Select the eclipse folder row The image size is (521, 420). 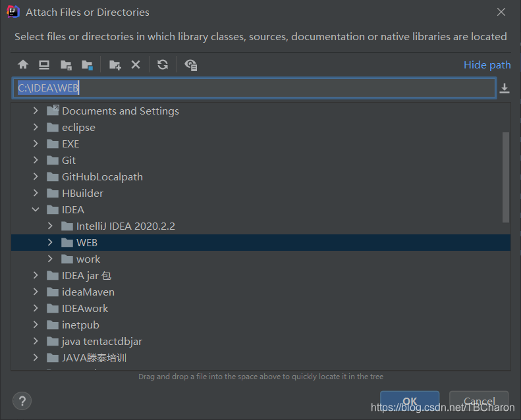[261, 127]
